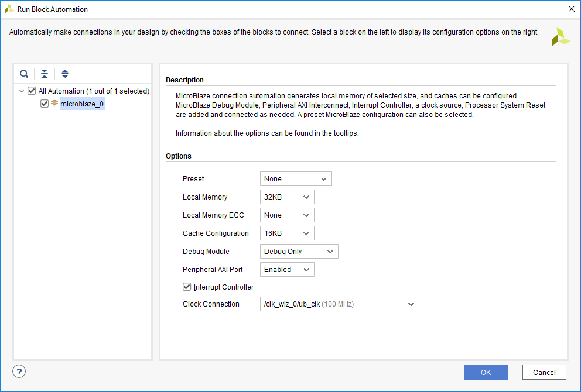Viewport: 581px width, 392px height.
Task: Click the Options section heading
Action: coord(179,156)
